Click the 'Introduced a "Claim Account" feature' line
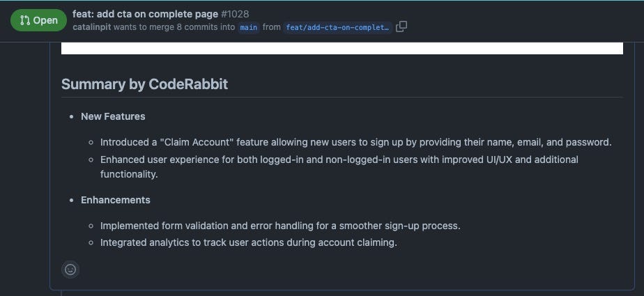 (x=356, y=143)
